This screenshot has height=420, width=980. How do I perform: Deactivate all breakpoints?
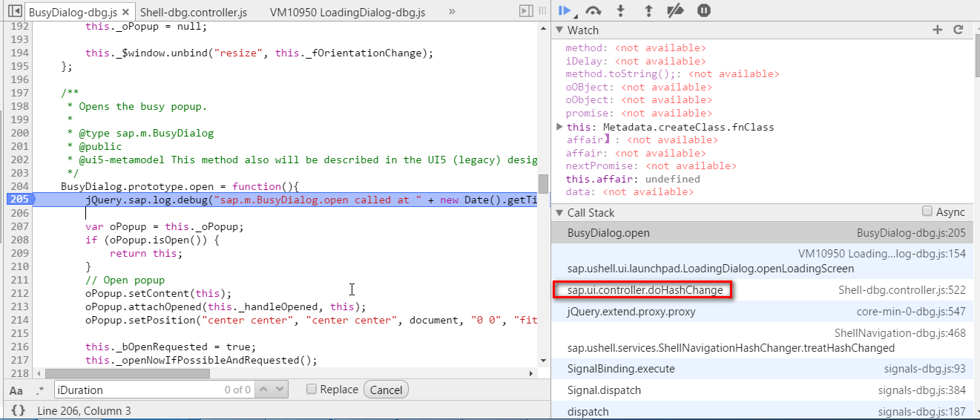[675, 10]
